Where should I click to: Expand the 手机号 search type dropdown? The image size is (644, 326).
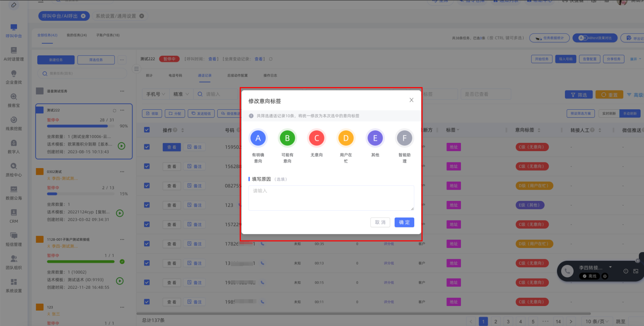[156, 94]
